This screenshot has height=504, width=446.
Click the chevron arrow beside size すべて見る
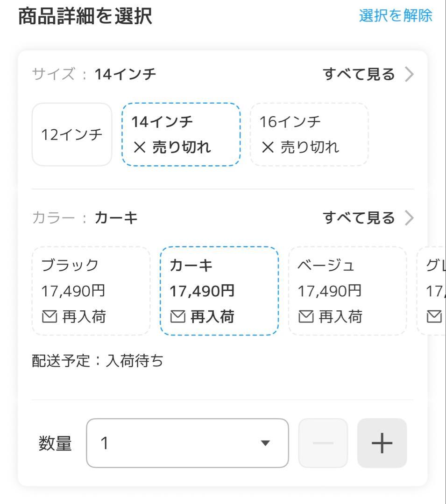[409, 74]
